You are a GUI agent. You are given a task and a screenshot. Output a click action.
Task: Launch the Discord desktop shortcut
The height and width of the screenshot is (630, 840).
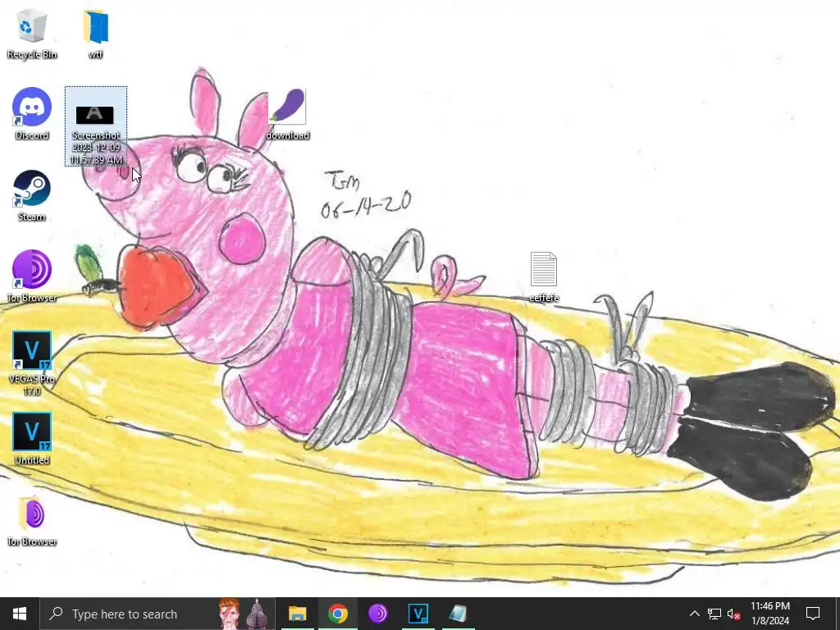coord(32,114)
